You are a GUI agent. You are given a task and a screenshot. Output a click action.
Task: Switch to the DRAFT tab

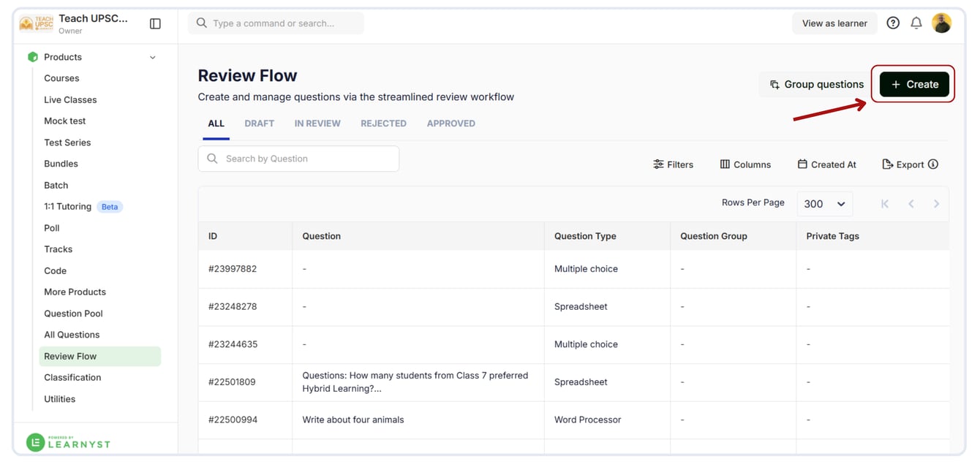[260, 124]
